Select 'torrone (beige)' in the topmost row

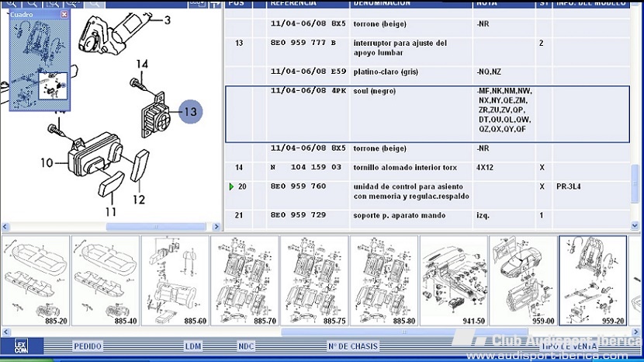[x=379, y=24]
